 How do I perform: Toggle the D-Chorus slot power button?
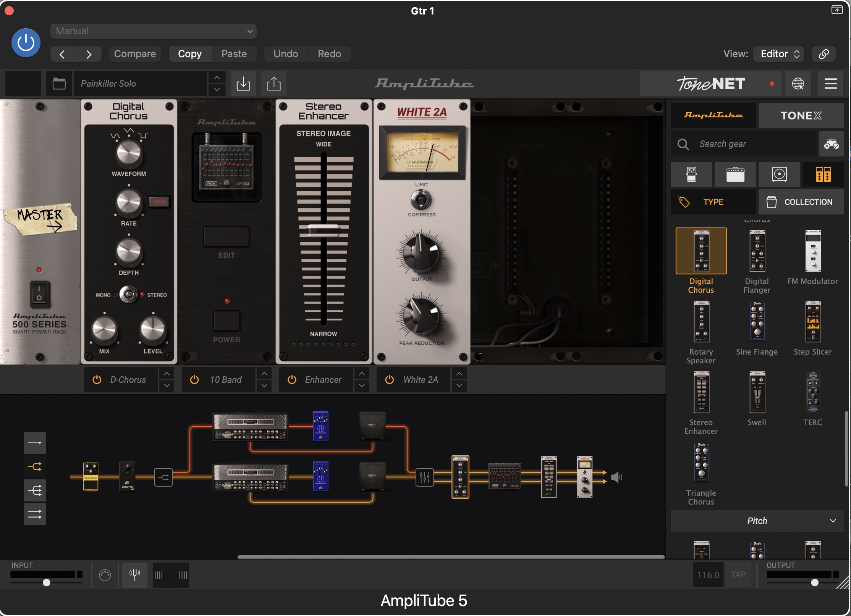click(97, 379)
